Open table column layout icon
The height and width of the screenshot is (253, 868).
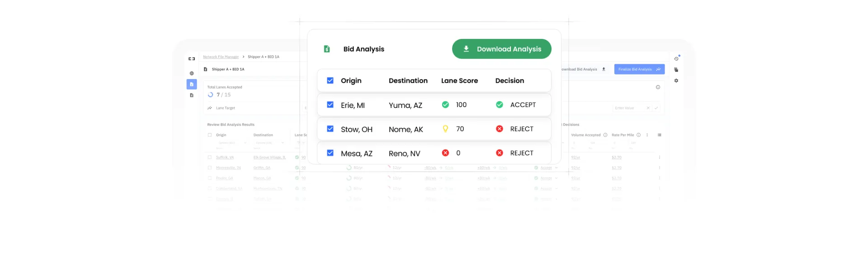pyautogui.click(x=660, y=135)
